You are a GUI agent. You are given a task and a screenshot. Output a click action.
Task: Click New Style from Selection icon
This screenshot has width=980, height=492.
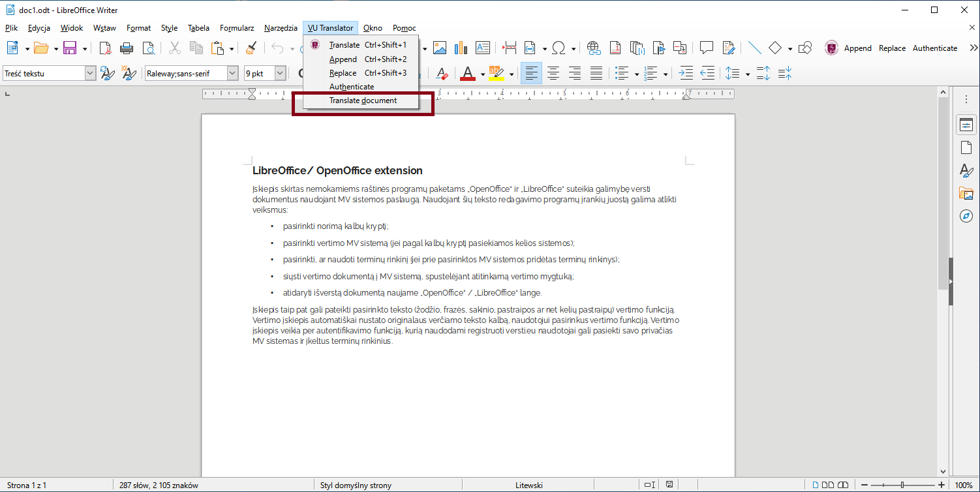129,73
